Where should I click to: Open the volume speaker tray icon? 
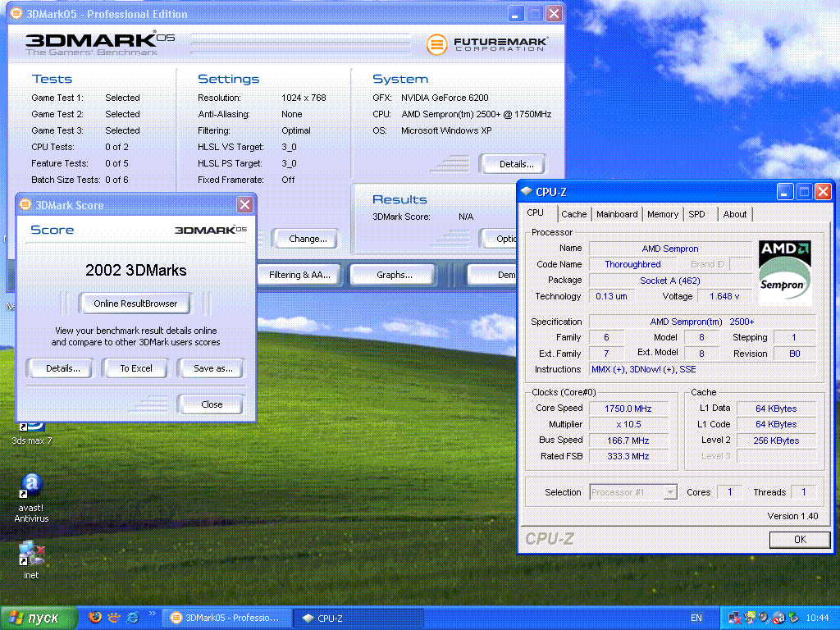tap(764, 619)
